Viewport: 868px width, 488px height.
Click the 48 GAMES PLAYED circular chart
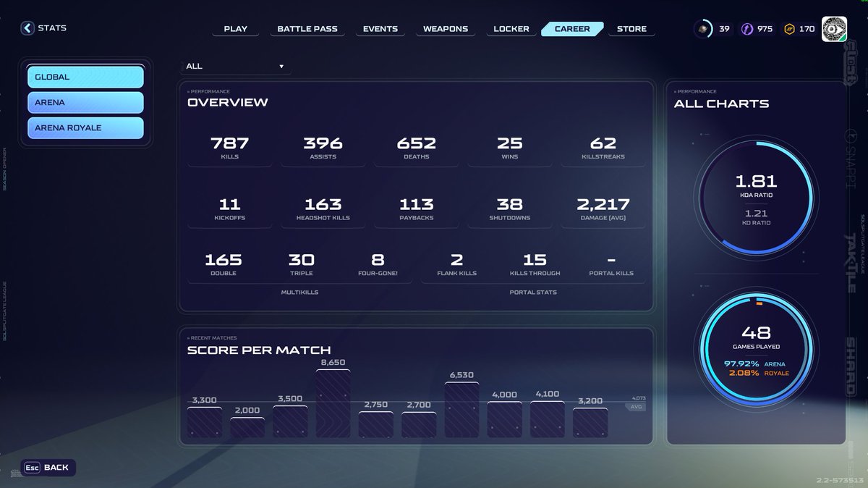click(x=756, y=351)
